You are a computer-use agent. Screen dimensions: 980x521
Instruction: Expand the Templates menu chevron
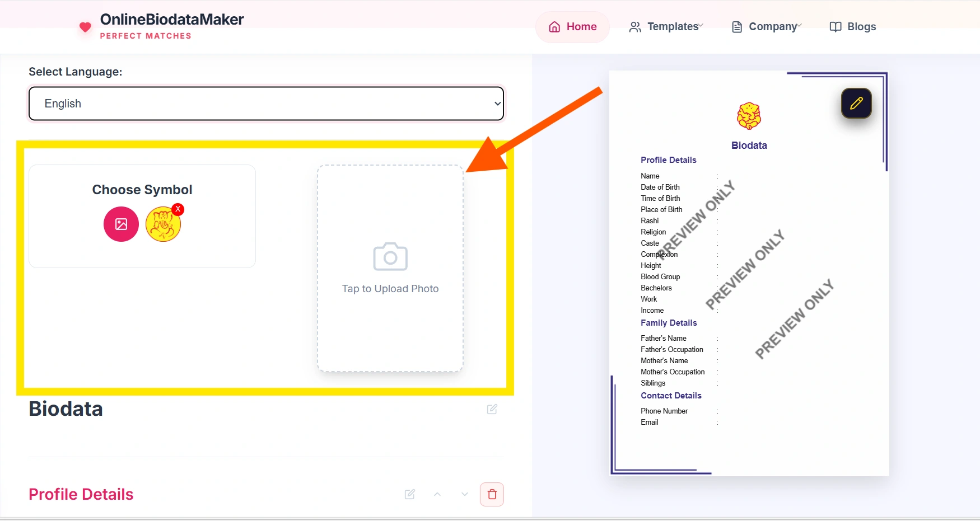point(699,26)
